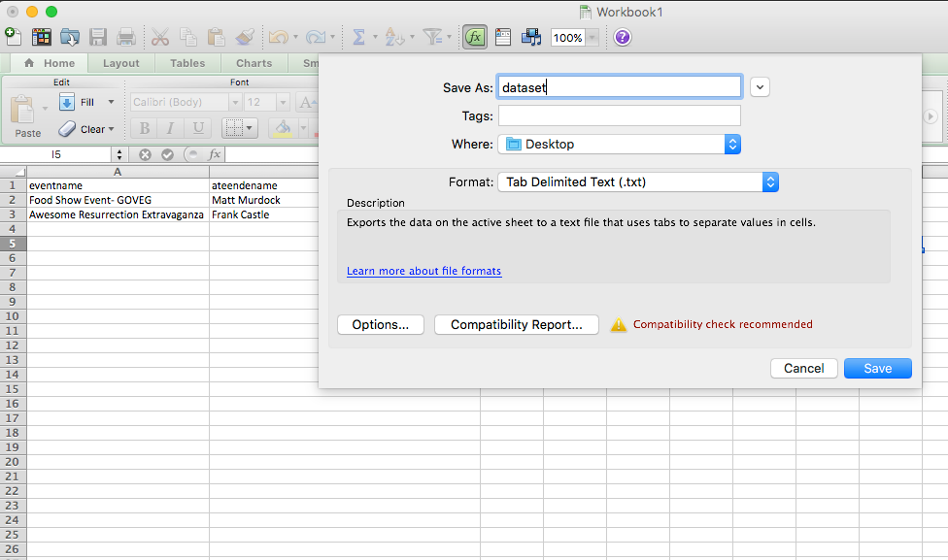The image size is (948, 560).
Task: Switch to the Layout ribbon tab
Action: [120, 63]
